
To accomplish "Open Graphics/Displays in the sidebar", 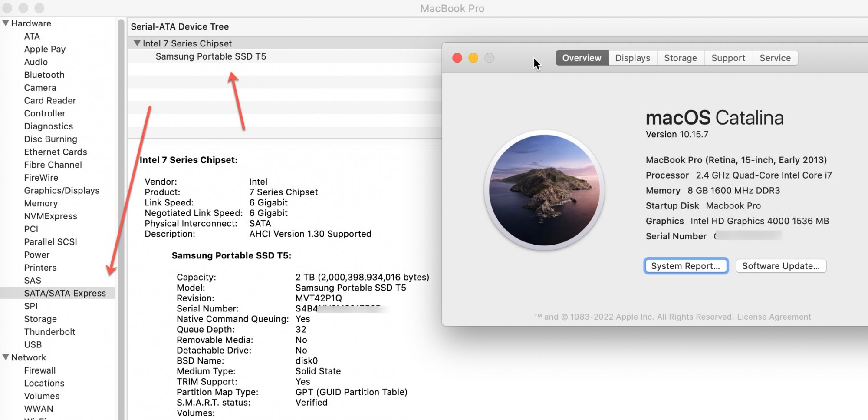I will coord(62,190).
